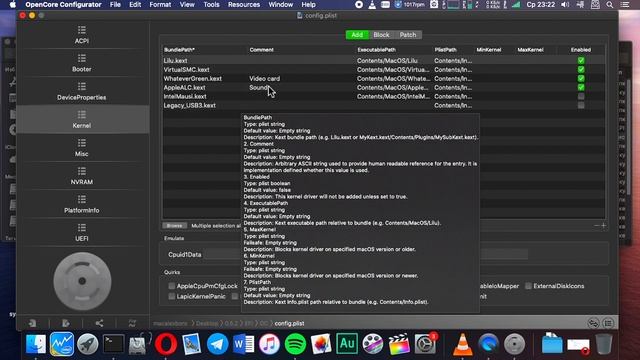Sort by the BundlePath column header
The height and width of the screenshot is (360, 640).
[x=179, y=50]
